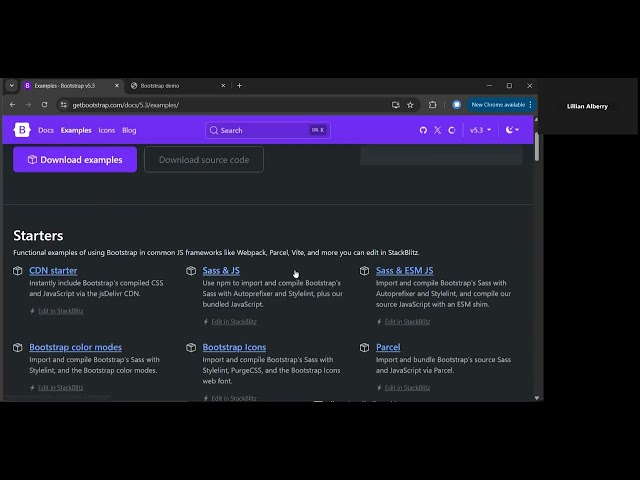This screenshot has height=480, width=640.
Task: Click the box icon beside Bootstrap Icons
Action: 191,347
